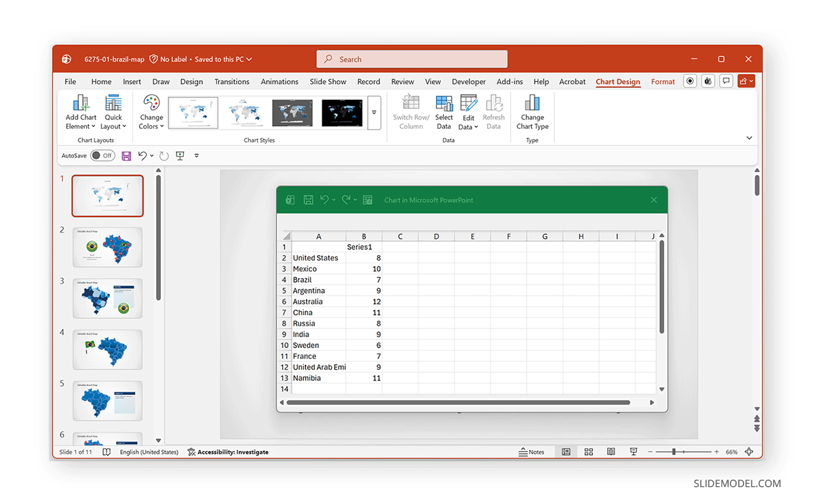814x504 pixels.
Task: Click the spell check book icon in status bar
Action: 106,452
